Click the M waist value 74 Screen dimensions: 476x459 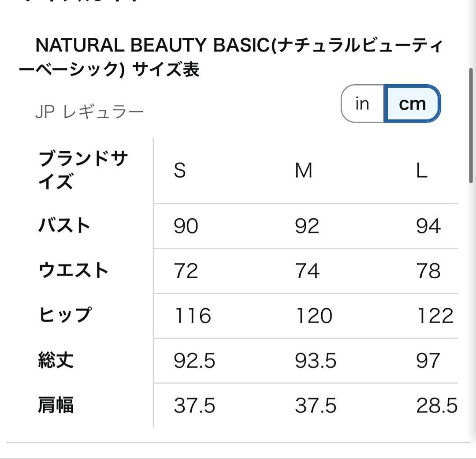pos(307,271)
